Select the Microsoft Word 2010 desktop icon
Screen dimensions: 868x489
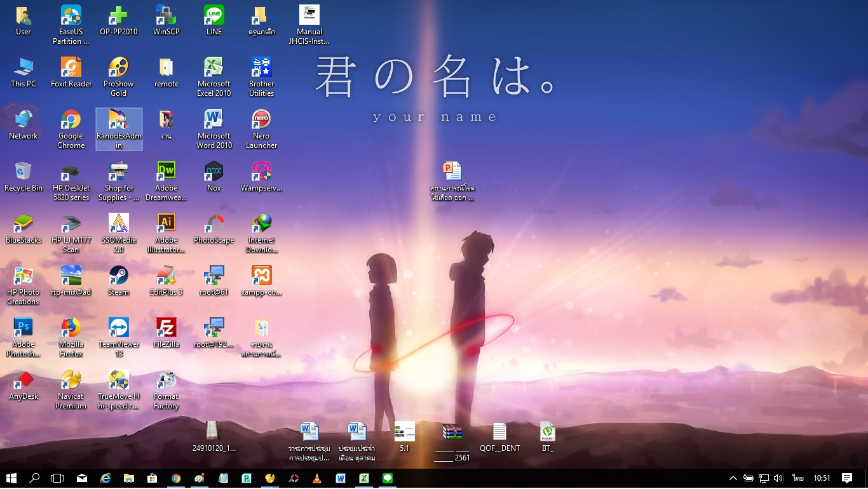214,129
